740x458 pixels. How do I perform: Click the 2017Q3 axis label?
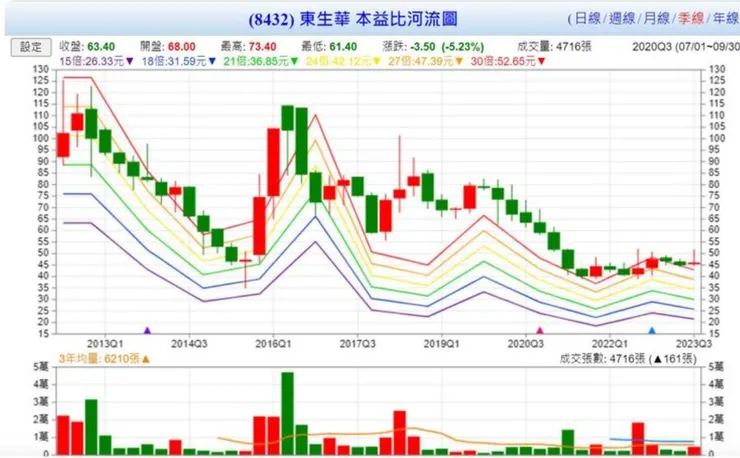pyautogui.click(x=357, y=344)
